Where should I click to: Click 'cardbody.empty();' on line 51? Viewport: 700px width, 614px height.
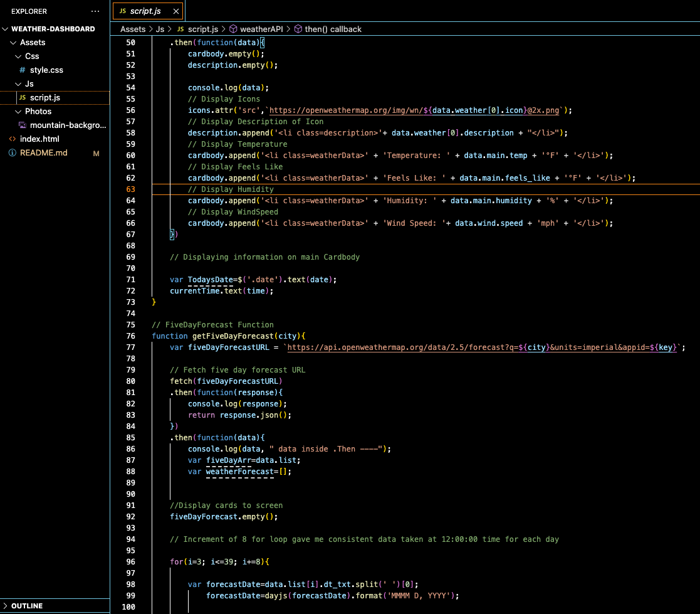point(226,54)
